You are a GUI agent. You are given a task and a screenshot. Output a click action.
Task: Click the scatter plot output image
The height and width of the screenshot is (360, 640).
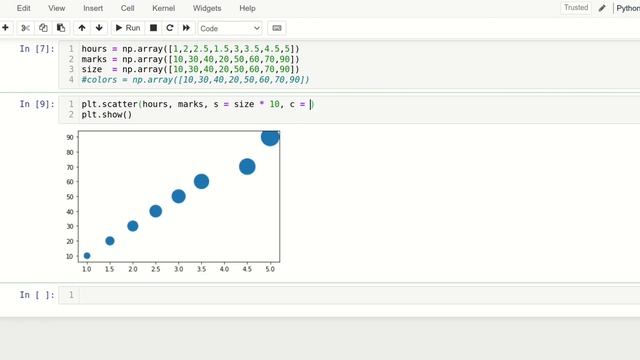pyautogui.click(x=173, y=202)
